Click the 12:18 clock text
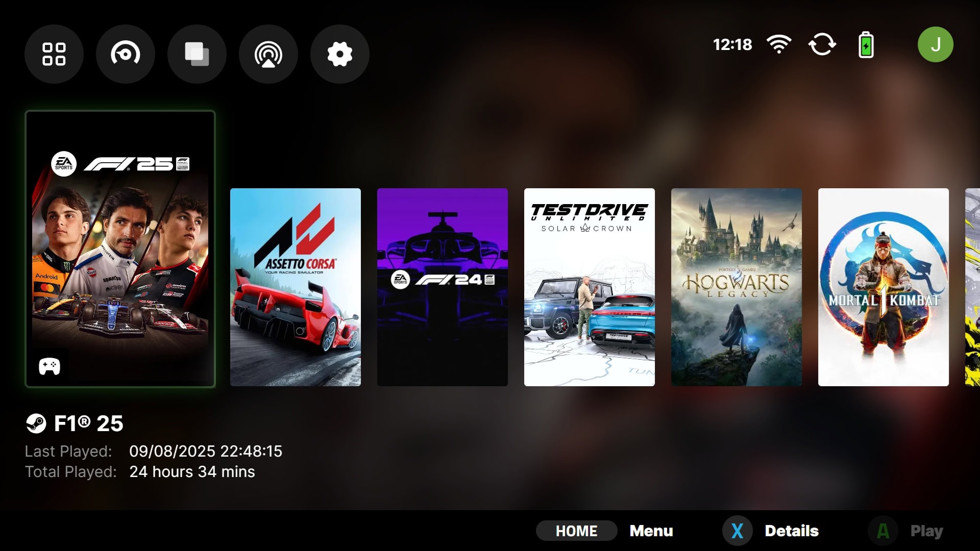 tap(732, 44)
